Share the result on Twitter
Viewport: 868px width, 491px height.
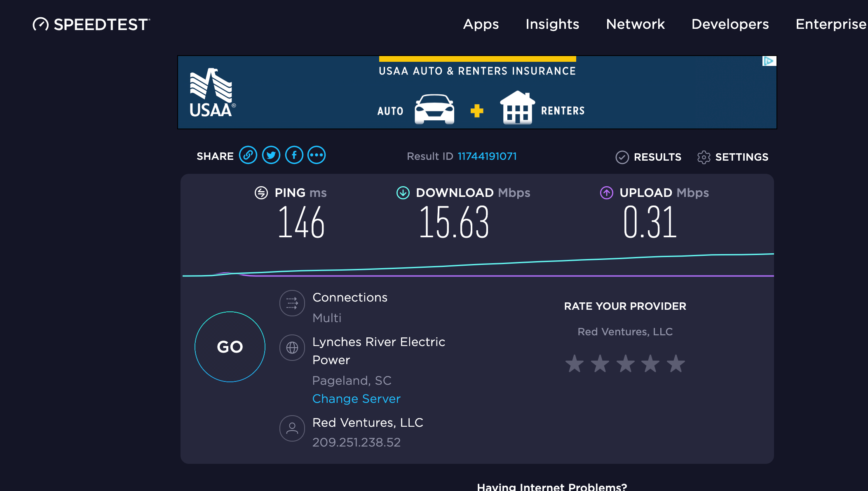point(272,155)
